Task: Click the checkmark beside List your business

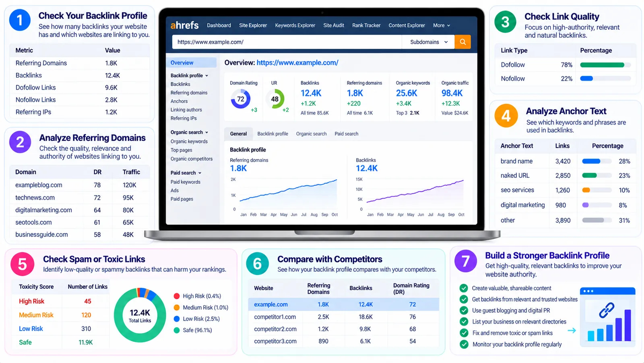Action: 464,322
